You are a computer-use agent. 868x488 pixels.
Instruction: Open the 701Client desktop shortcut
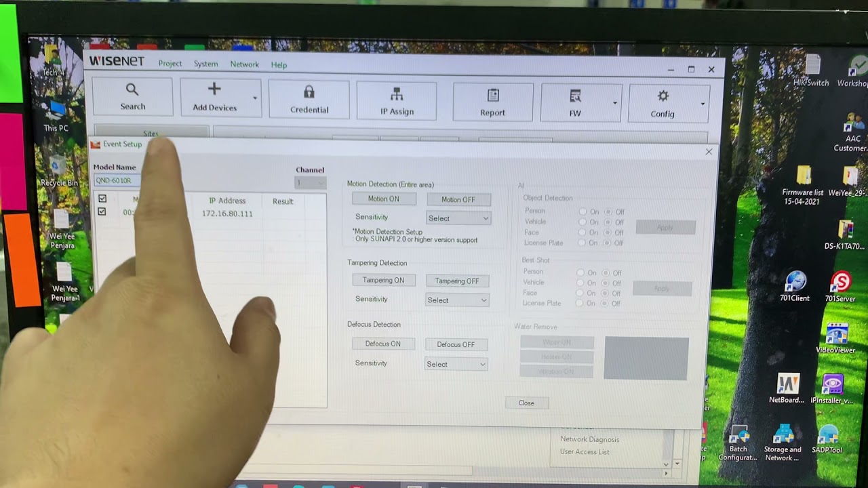(795, 286)
